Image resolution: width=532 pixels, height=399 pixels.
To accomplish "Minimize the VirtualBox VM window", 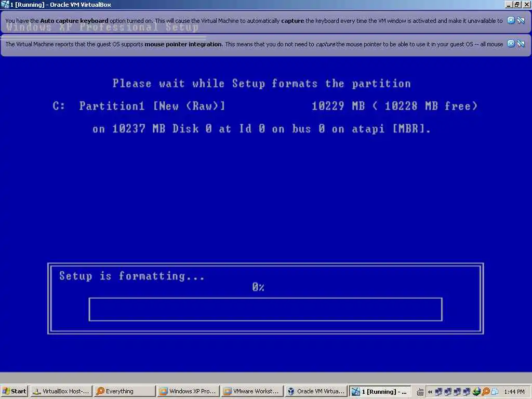I will click(509, 5).
